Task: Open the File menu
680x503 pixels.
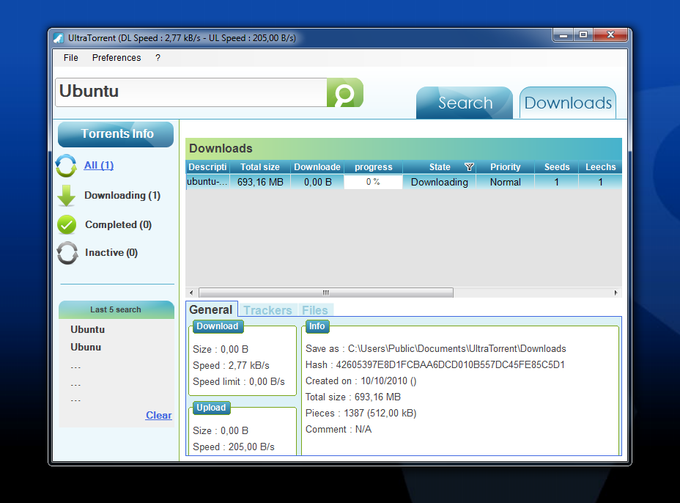Action: click(71, 58)
